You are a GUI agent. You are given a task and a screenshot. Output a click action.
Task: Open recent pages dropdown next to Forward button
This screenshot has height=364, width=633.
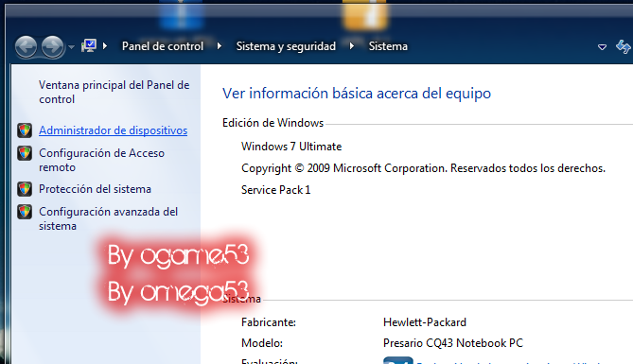(71, 47)
